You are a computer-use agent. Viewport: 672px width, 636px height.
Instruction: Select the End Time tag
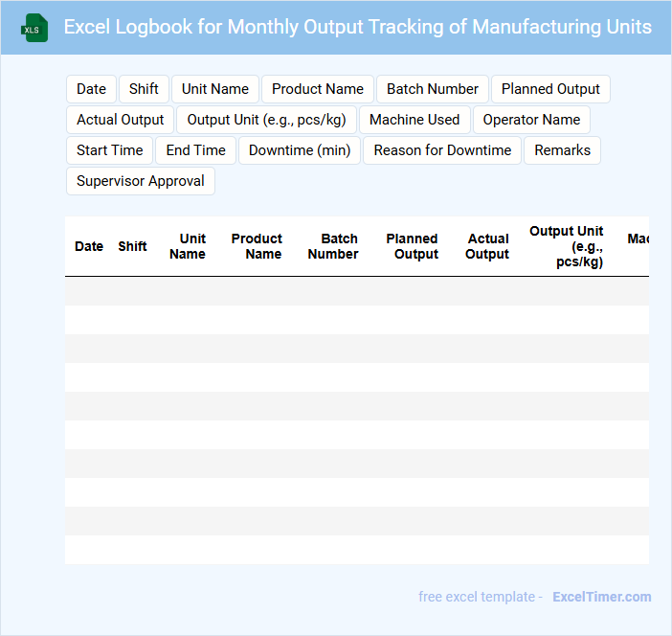(196, 150)
